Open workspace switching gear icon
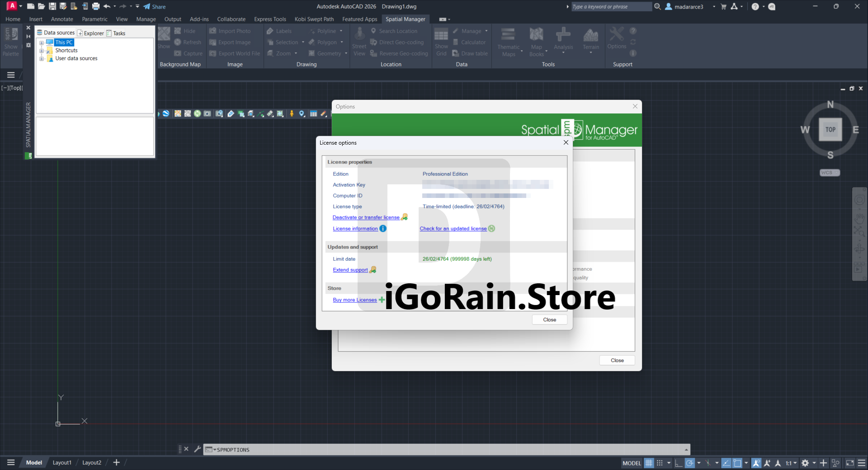Viewport: 868px width, 470px height. tap(805, 463)
